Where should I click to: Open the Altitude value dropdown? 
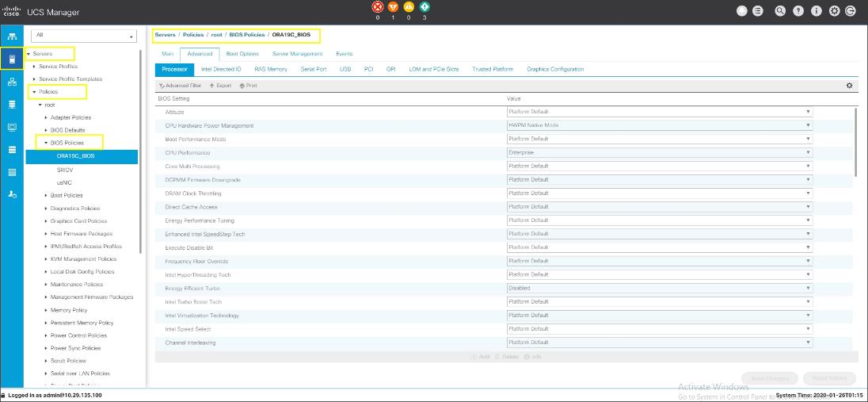[x=659, y=112]
